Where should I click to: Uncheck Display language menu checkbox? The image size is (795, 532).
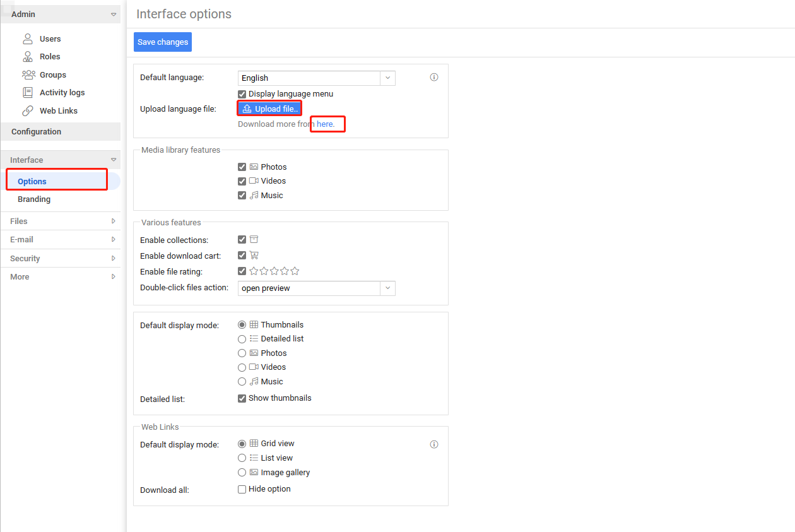point(242,94)
